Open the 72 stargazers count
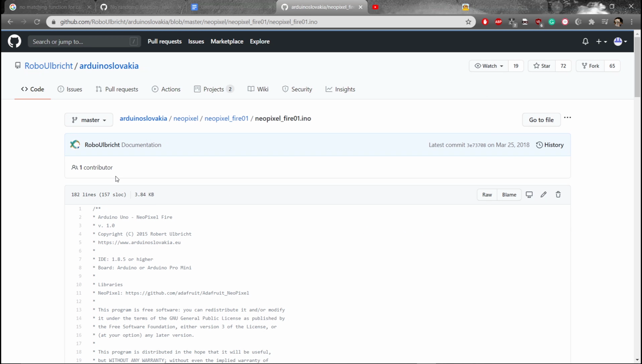 pyautogui.click(x=563, y=66)
